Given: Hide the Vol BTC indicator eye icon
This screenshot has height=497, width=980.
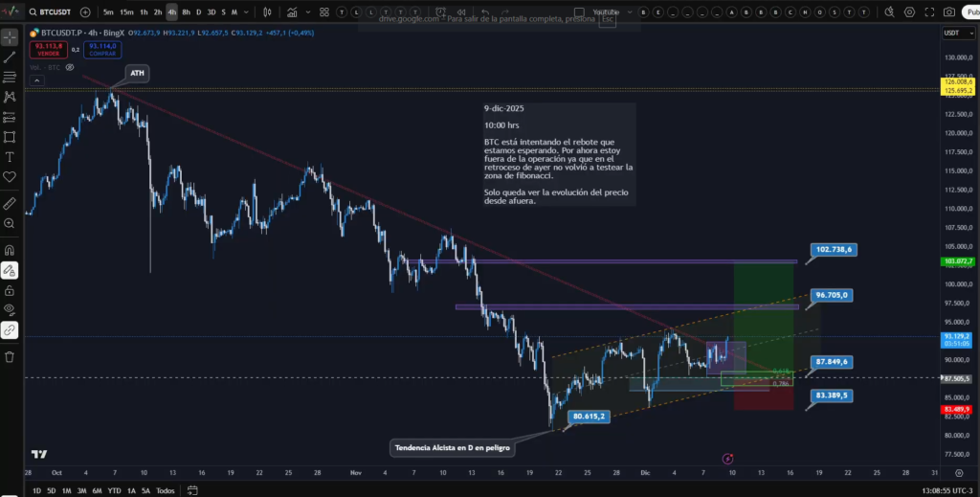Looking at the screenshot, I should (x=70, y=68).
